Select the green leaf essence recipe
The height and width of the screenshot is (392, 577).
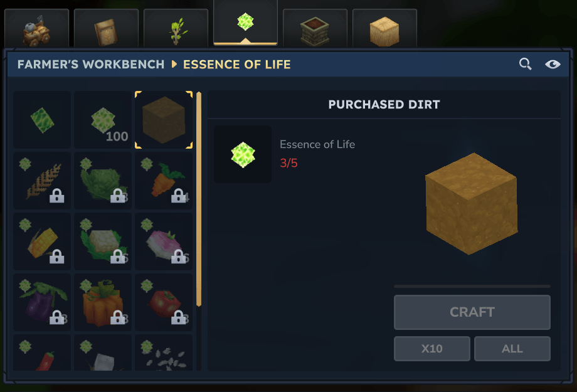pyautogui.click(x=42, y=120)
